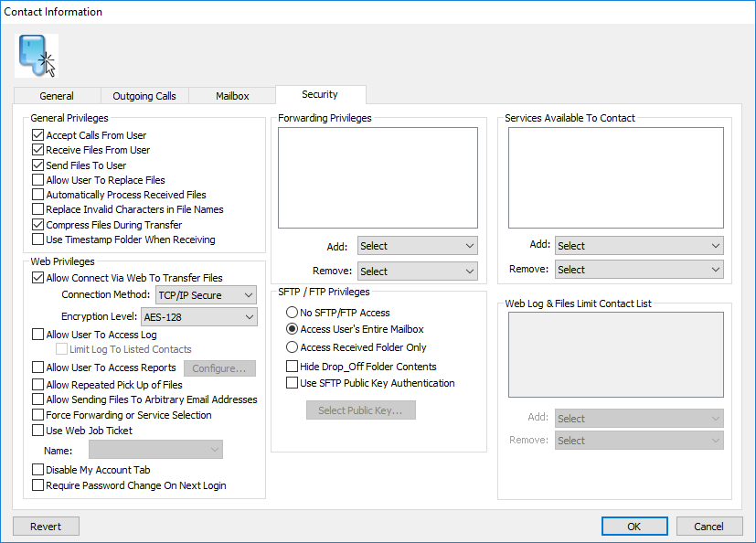Open the Services Remove dropdown

pos(638,269)
